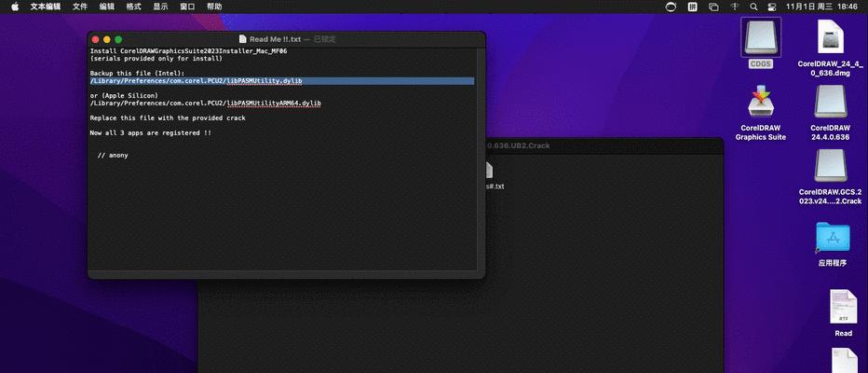Open the 文件 menu
The height and width of the screenshot is (373, 868).
[x=80, y=7]
